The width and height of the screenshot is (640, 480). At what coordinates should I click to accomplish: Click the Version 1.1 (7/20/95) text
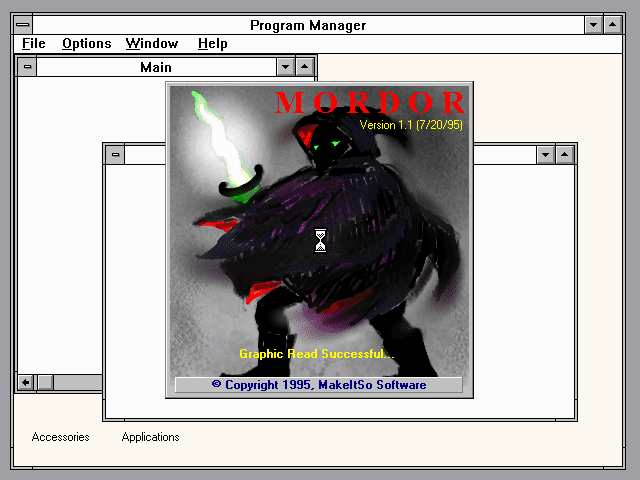(x=411, y=125)
